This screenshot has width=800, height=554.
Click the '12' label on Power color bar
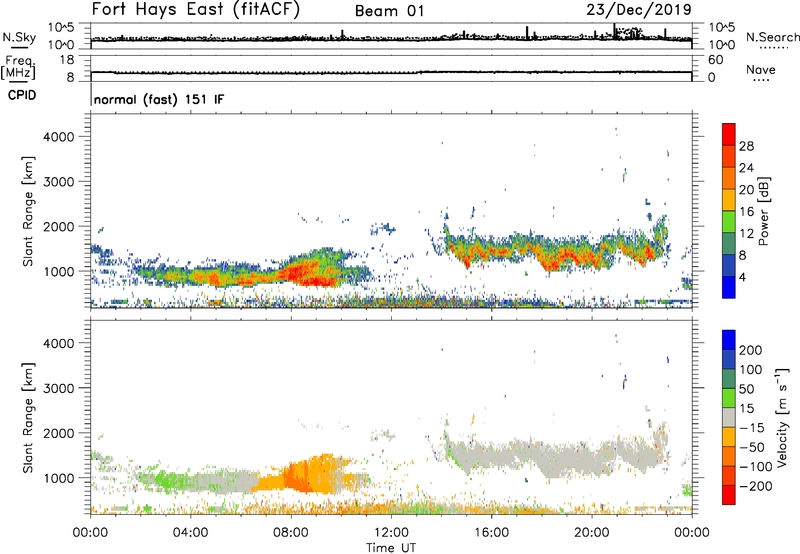(746, 234)
